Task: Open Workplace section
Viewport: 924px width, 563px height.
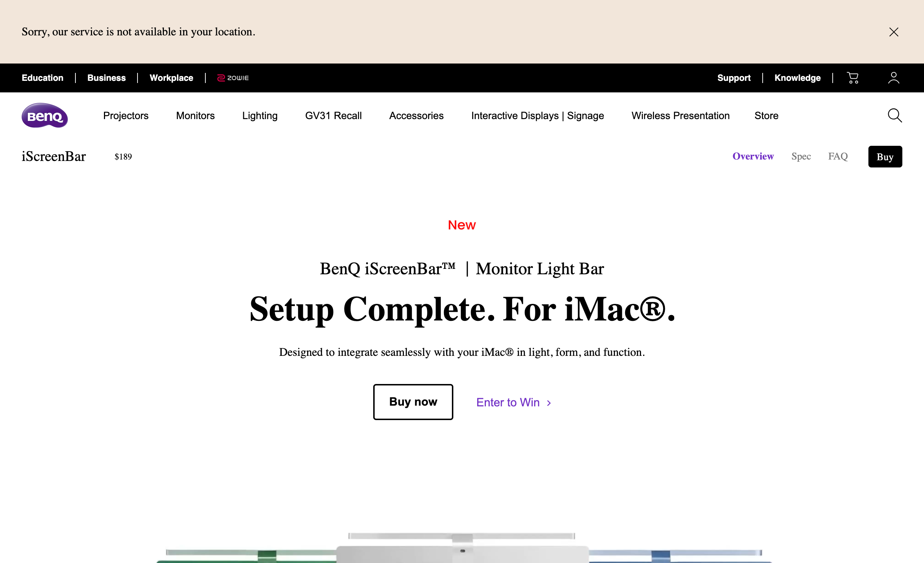Action: 171,78
